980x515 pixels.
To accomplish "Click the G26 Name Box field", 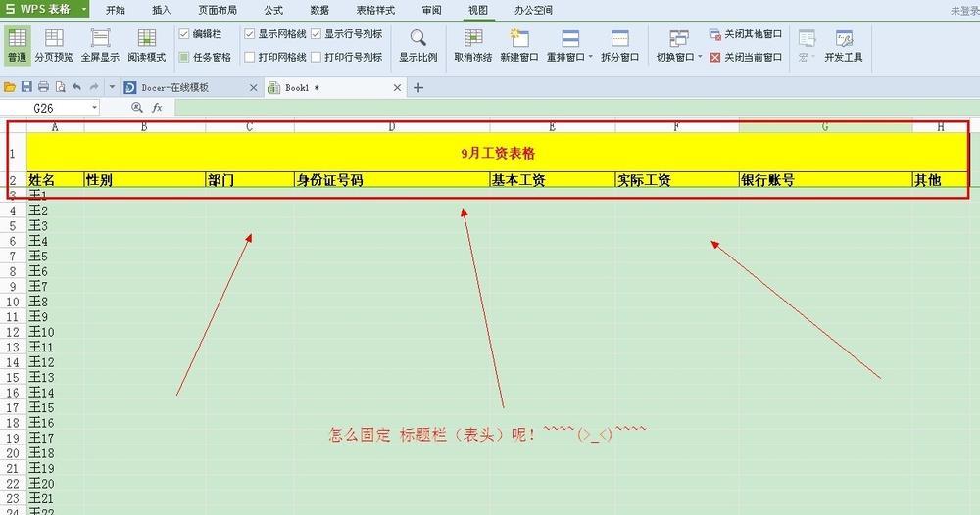I will pos(44,108).
